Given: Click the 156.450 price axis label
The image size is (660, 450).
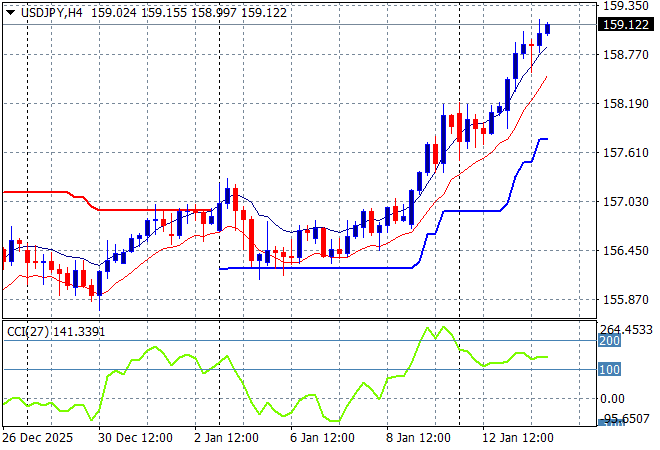Looking at the screenshot, I should pyautogui.click(x=627, y=250).
